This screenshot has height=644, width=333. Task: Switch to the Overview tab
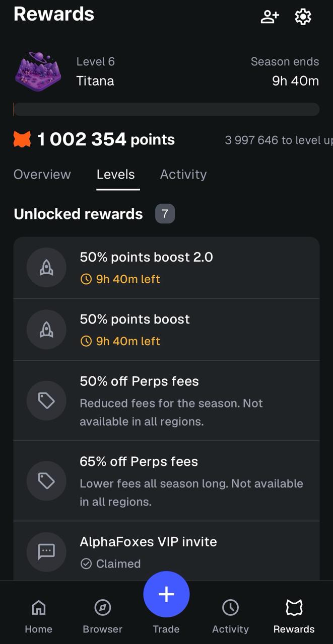click(x=42, y=175)
